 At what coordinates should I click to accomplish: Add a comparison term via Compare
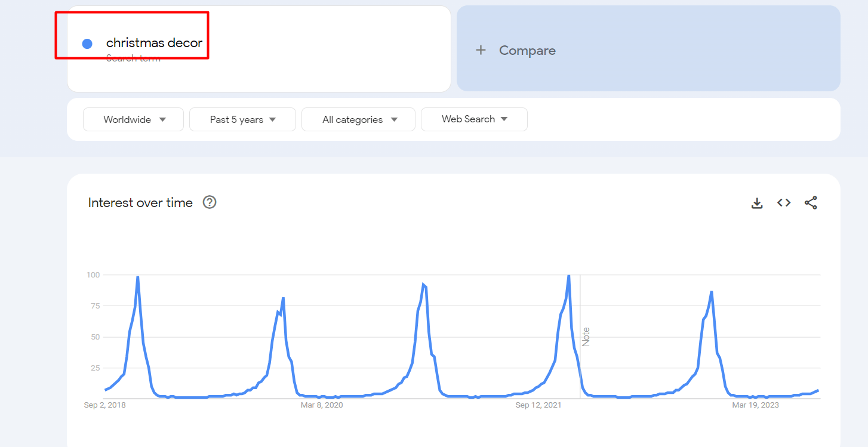pyautogui.click(x=648, y=49)
